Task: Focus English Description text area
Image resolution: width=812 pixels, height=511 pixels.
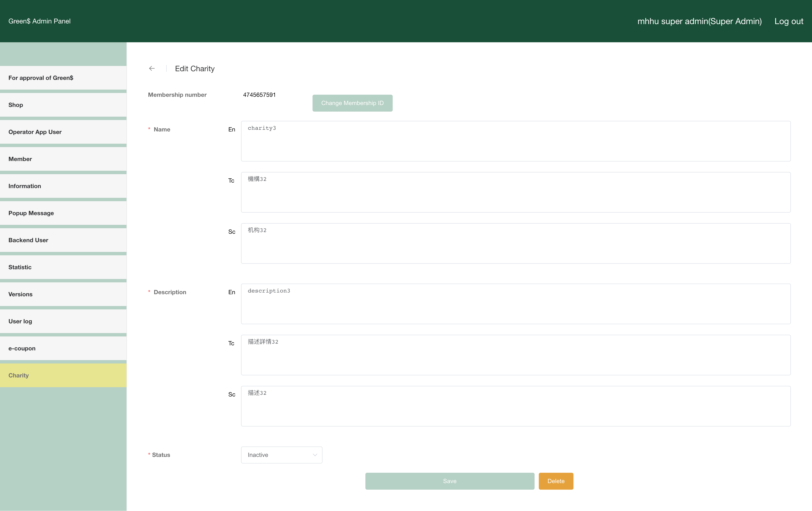Action: point(515,304)
